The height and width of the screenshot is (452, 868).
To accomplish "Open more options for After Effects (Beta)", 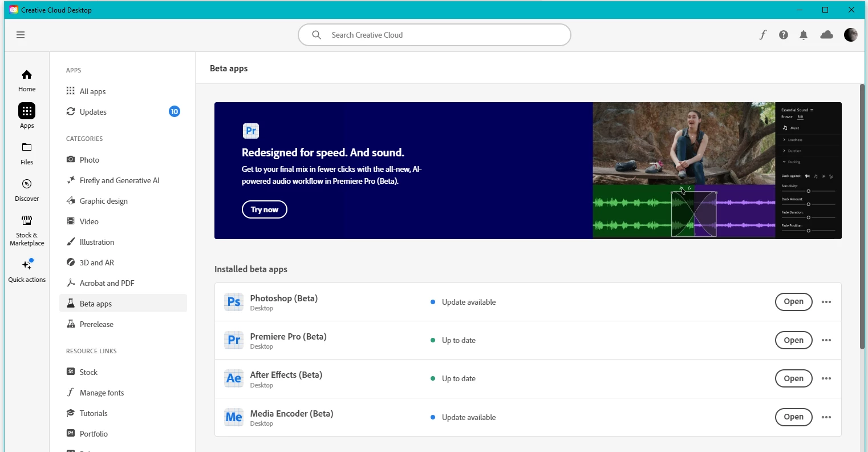I will point(826,378).
